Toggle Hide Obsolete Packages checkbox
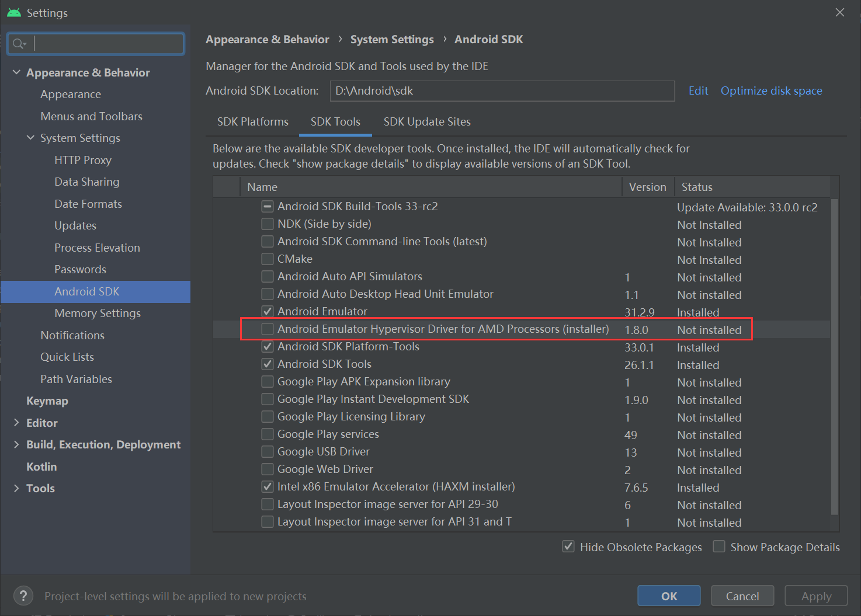Image resolution: width=861 pixels, height=616 pixels. tap(568, 547)
